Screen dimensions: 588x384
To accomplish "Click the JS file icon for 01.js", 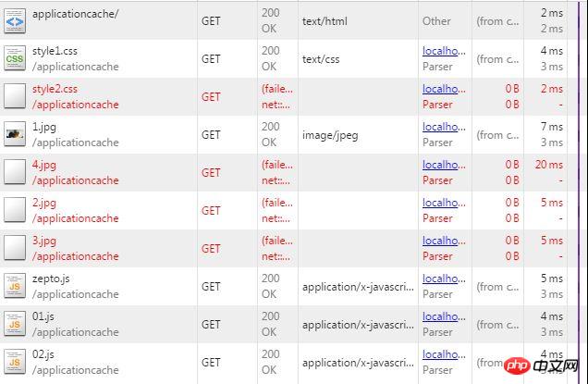I will coord(15,324).
